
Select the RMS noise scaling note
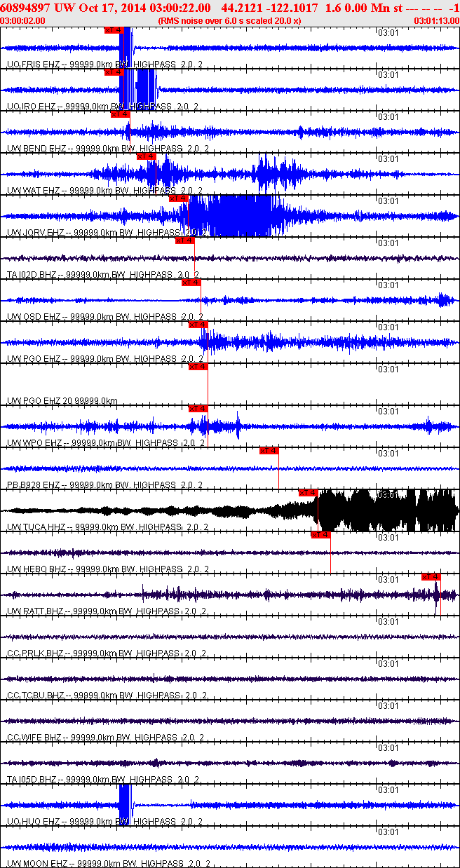(230, 20)
